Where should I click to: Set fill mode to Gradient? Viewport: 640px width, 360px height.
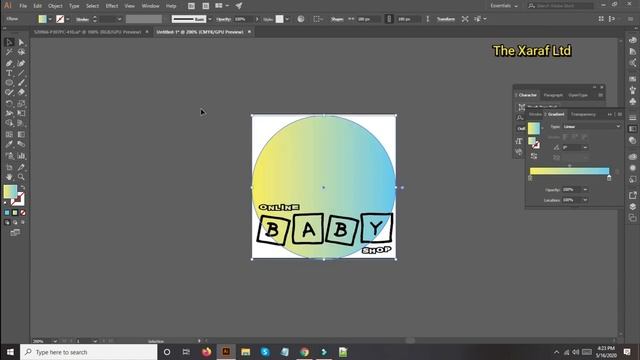15,213
